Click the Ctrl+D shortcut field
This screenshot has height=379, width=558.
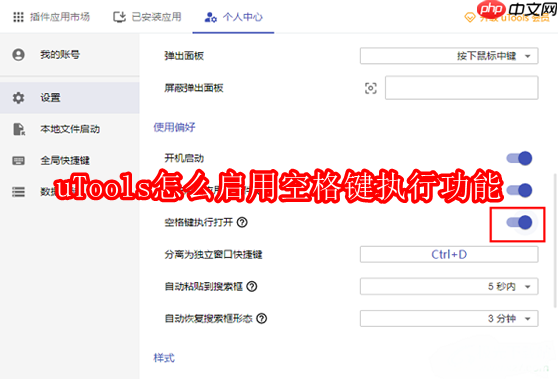point(449,254)
